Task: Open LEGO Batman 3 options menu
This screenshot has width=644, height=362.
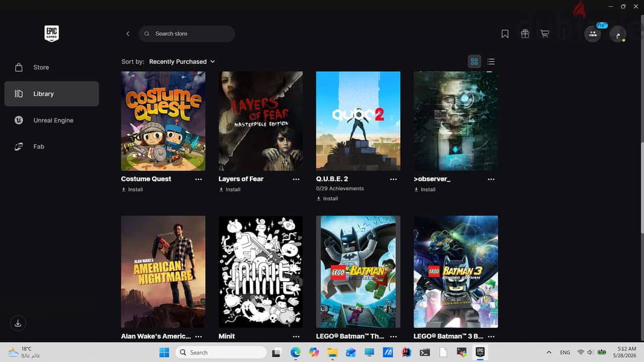Action: pyautogui.click(x=491, y=337)
